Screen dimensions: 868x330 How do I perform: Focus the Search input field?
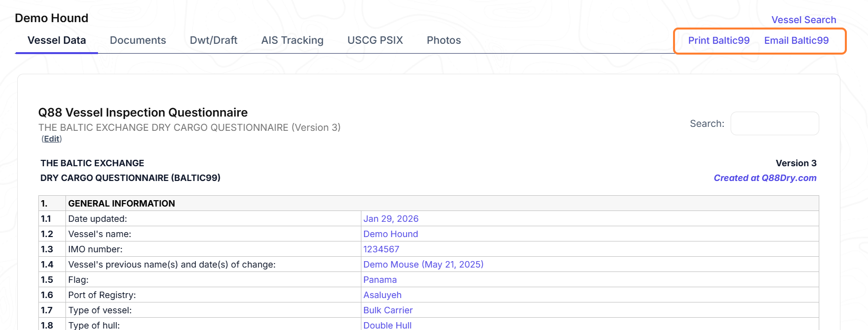(x=774, y=123)
